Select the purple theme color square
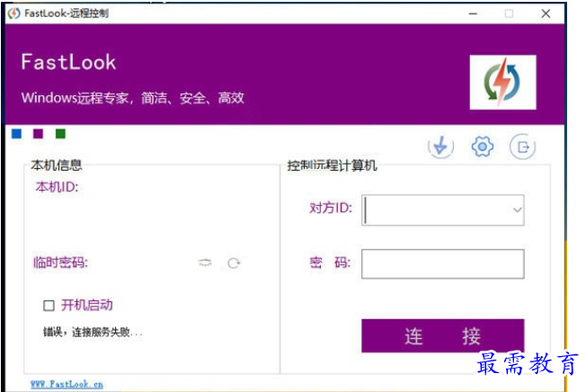This screenshot has height=392, width=586. pyautogui.click(x=38, y=133)
